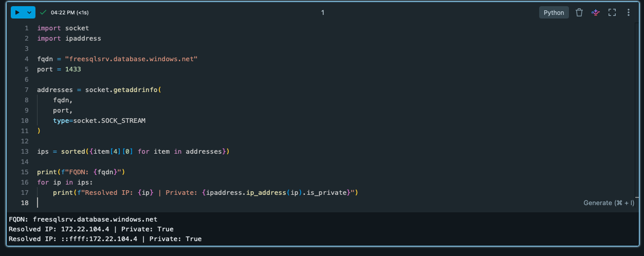Open the run options dropdown arrow

tap(29, 12)
